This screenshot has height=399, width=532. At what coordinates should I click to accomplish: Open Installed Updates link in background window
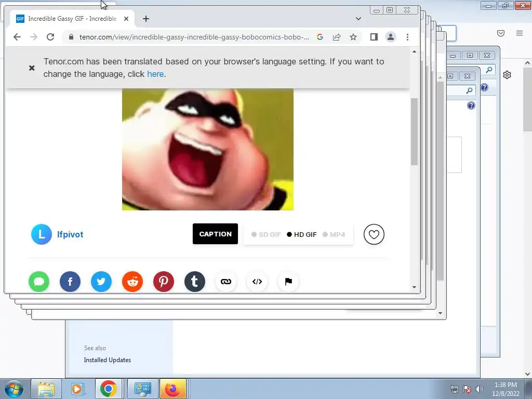pyautogui.click(x=107, y=360)
